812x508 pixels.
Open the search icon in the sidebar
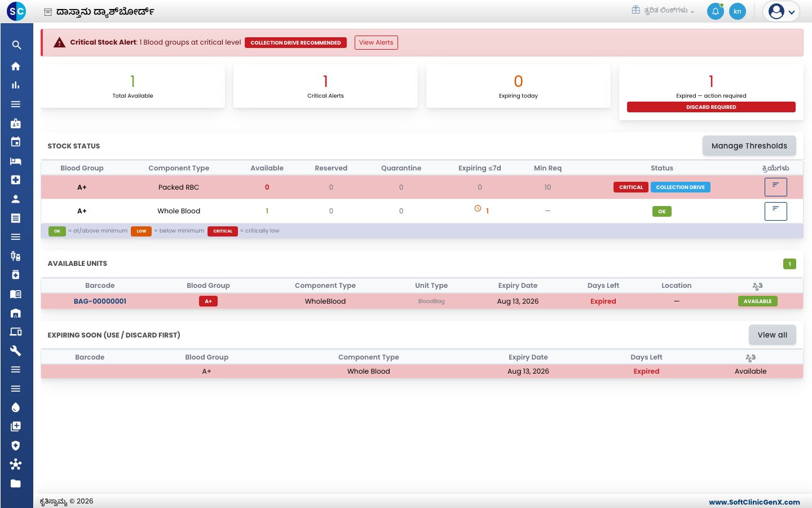click(x=16, y=45)
